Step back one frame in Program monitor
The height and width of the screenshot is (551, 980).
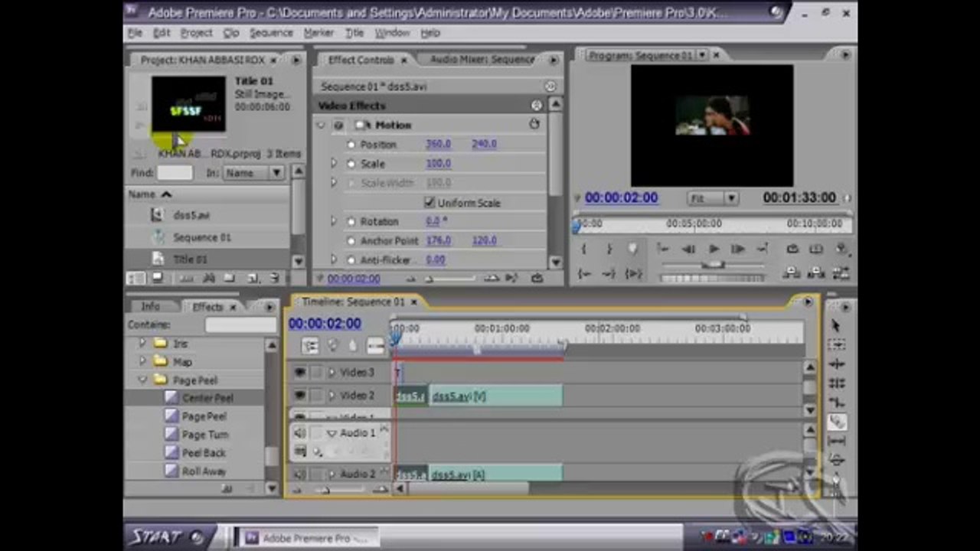[688, 249]
